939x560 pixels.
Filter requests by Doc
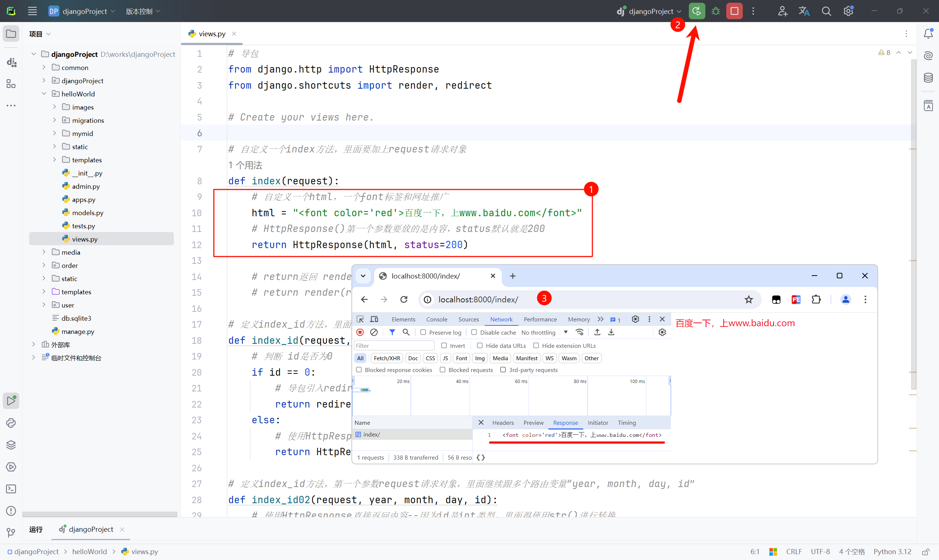(x=413, y=358)
